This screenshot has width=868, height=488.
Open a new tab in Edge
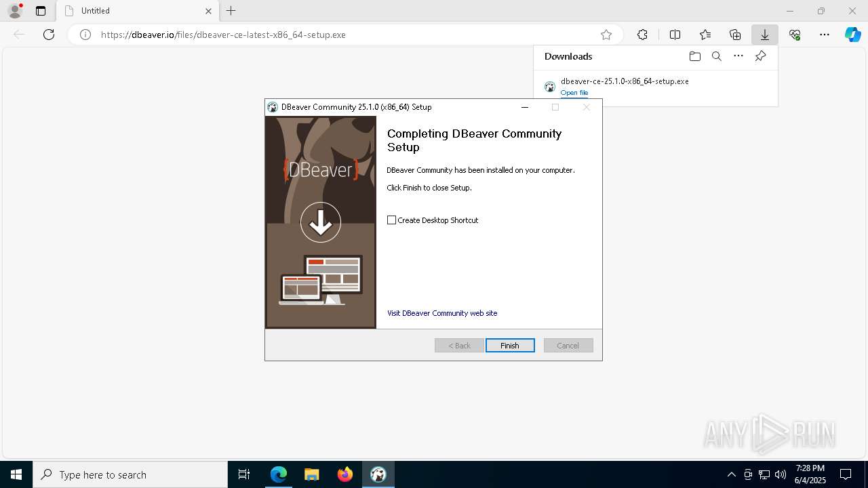coord(231,11)
